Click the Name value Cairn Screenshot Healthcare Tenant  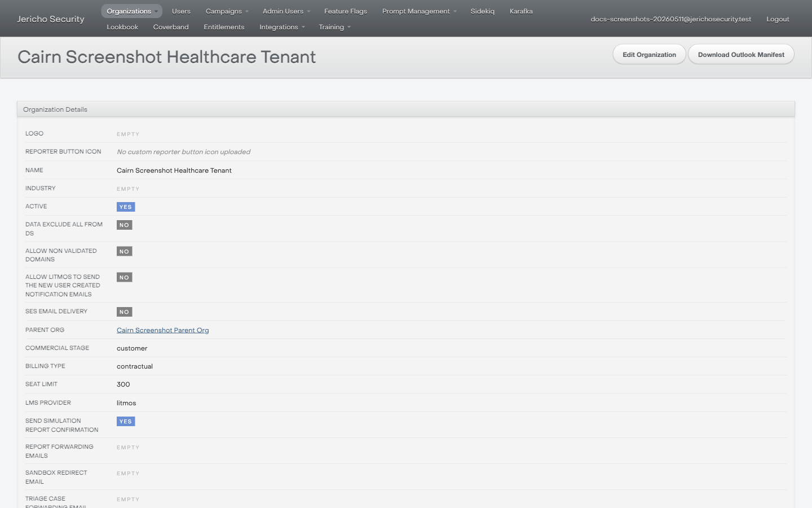[x=174, y=170]
